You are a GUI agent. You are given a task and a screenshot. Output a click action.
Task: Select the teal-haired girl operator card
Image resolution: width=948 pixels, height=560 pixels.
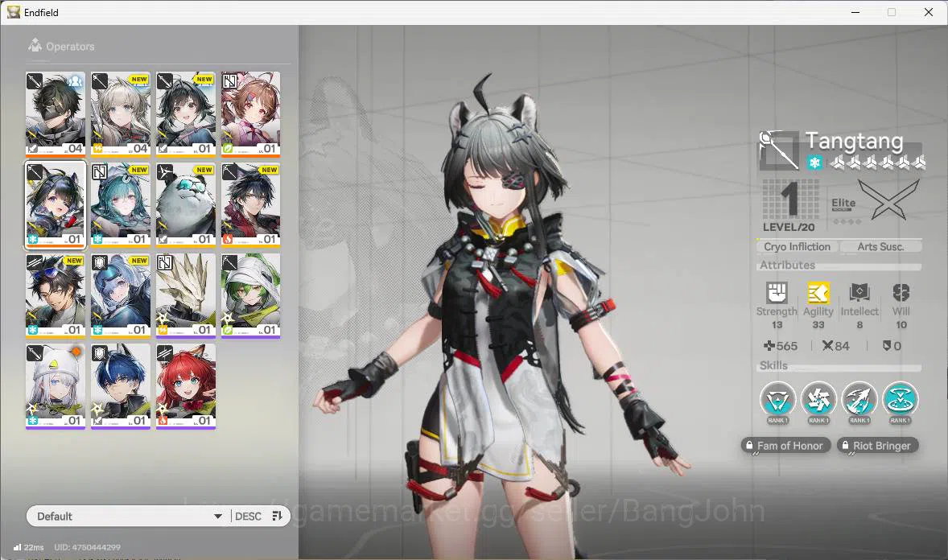click(121, 204)
